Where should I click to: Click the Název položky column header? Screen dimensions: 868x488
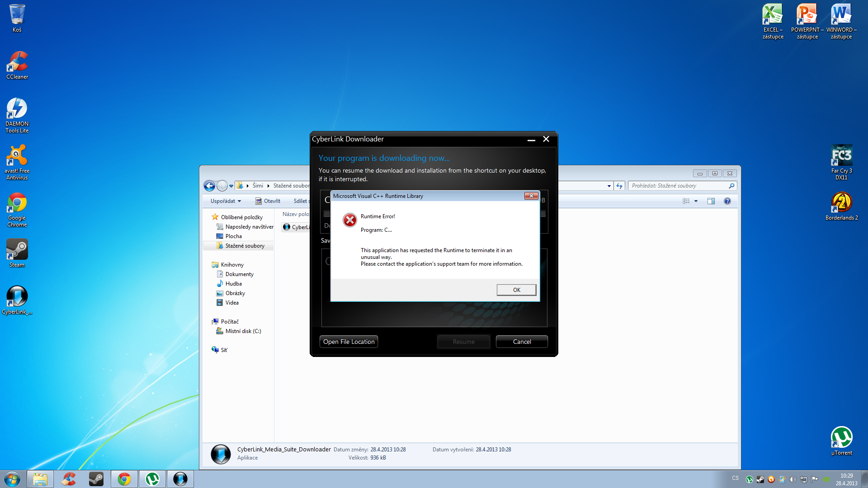(296, 214)
